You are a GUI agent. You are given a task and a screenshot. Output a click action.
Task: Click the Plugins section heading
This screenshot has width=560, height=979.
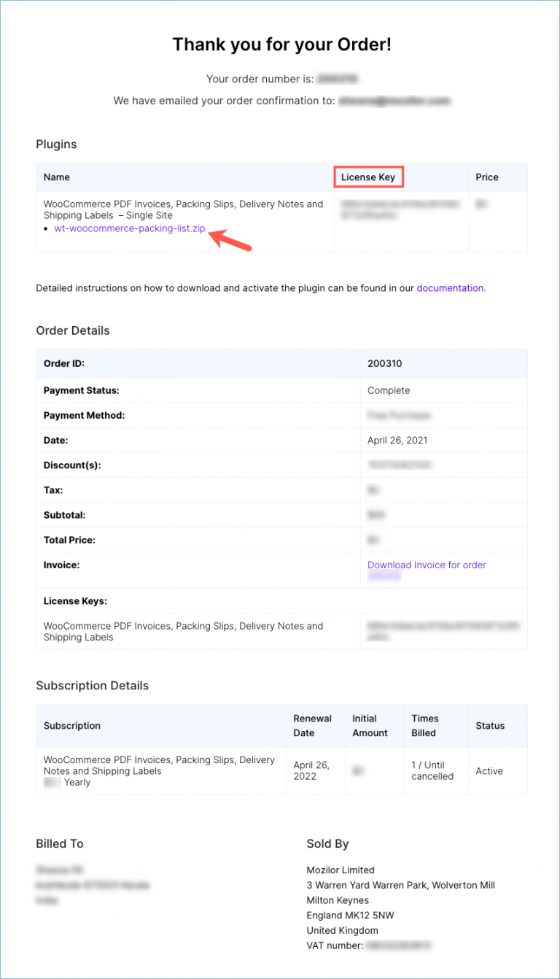56,144
